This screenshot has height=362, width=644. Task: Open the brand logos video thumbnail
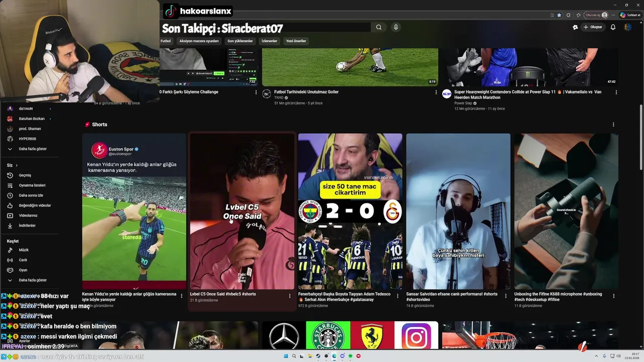350,335
